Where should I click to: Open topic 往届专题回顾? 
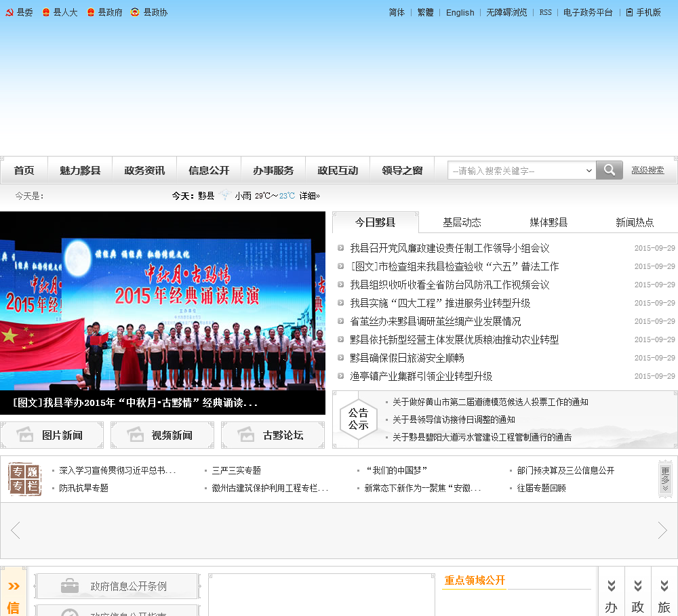click(x=541, y=488)
